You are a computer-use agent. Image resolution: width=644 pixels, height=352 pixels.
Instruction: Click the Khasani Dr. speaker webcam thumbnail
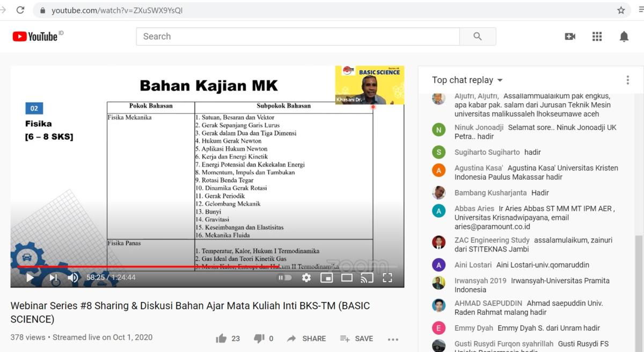[x=370, y=85]
